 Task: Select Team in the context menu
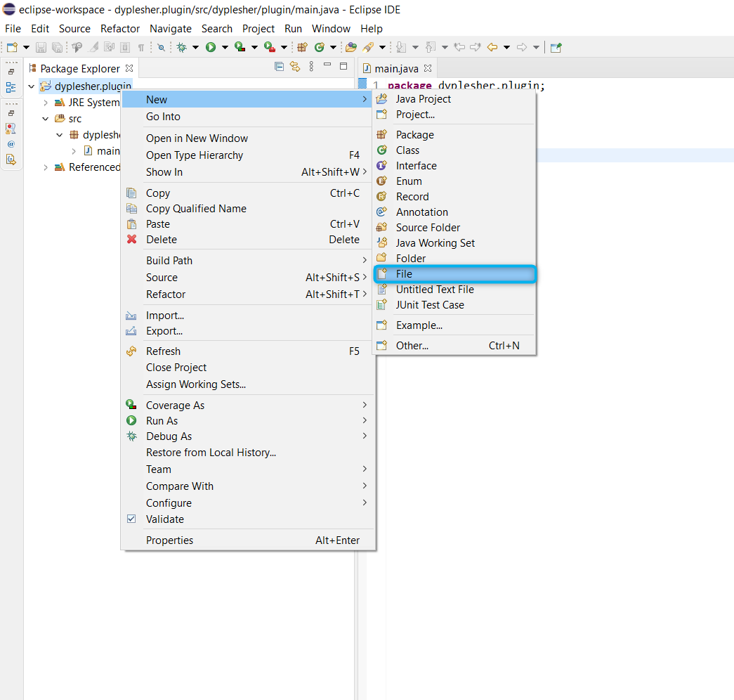tap(248, 469)
